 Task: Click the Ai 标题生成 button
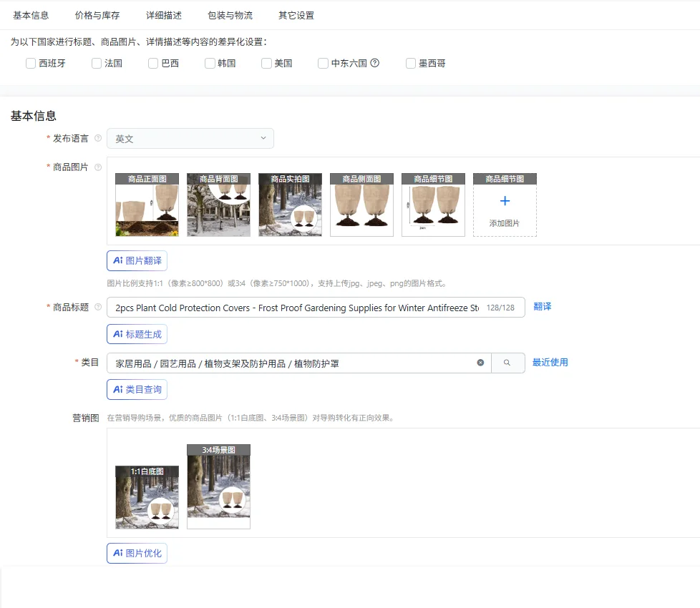(137, 334)
